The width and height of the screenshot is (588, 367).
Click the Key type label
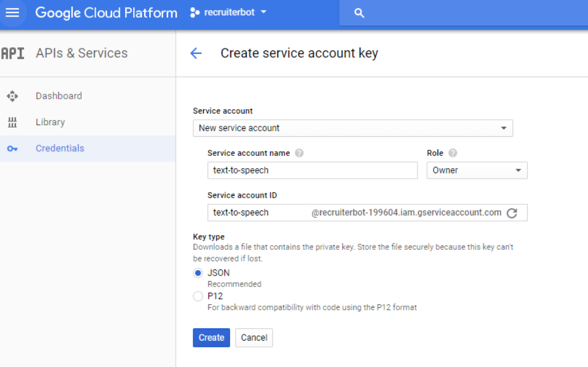(x=209, y=237)
